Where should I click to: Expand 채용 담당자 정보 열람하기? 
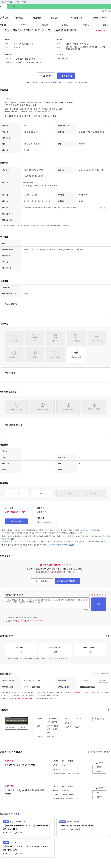[x=67, y=581]
